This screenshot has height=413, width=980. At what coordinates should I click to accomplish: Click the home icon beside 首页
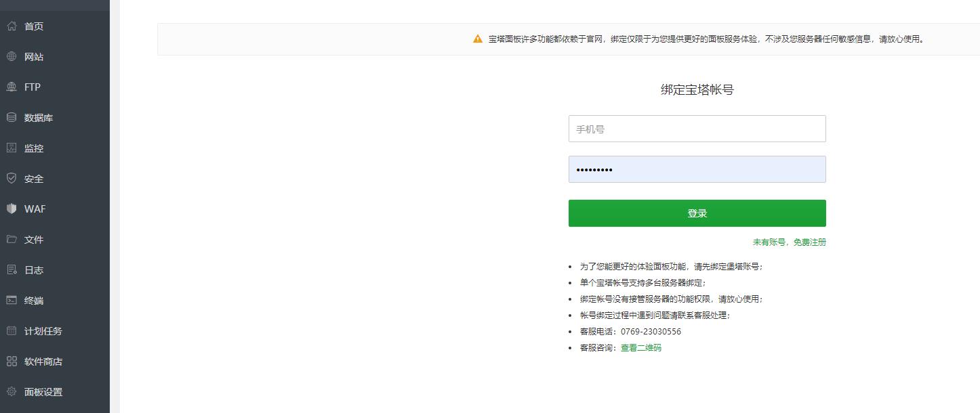[12, 26]
